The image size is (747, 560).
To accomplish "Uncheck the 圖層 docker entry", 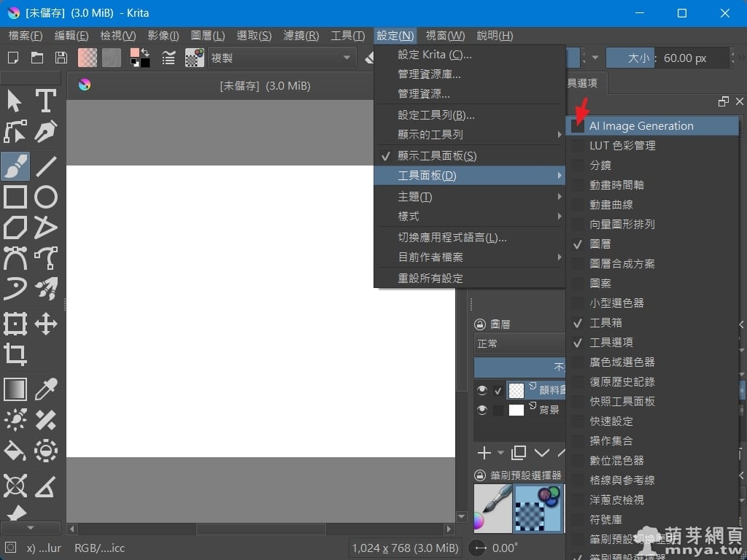I will [x=600, y=244].
